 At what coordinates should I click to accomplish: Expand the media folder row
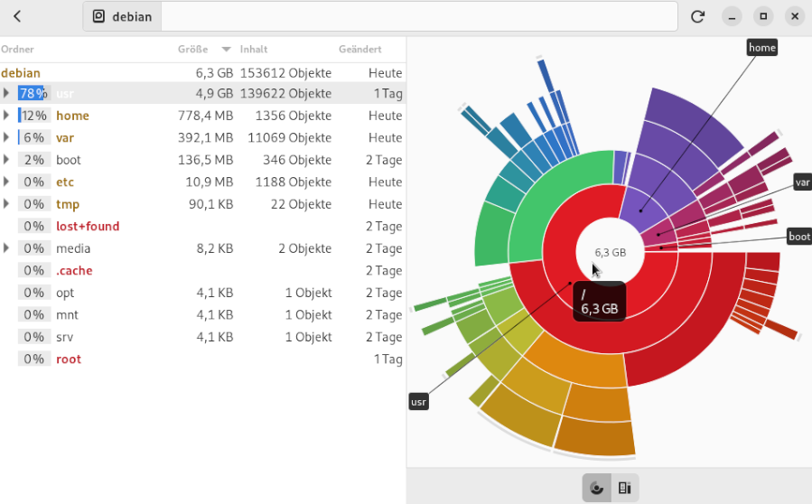pos(6,248)
